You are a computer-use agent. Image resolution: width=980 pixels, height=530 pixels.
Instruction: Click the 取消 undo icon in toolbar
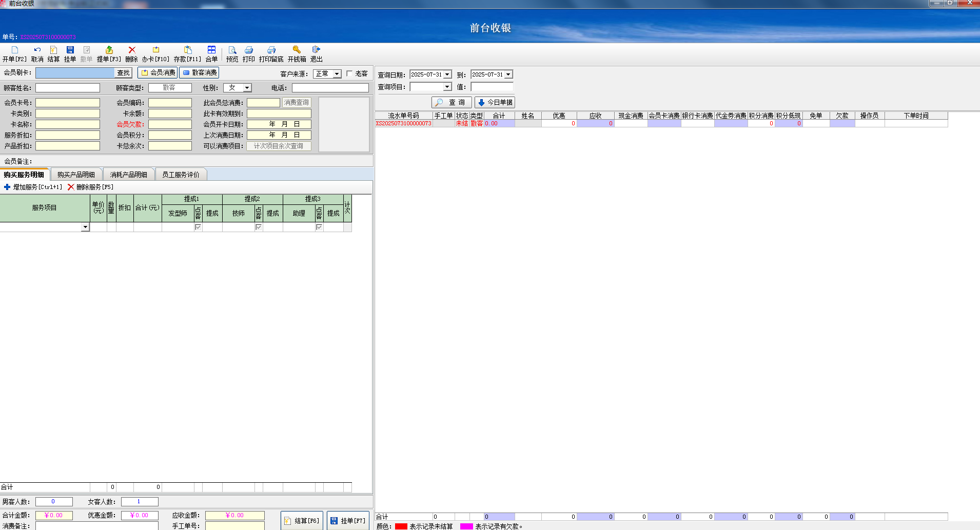click(x=37, y=50)
